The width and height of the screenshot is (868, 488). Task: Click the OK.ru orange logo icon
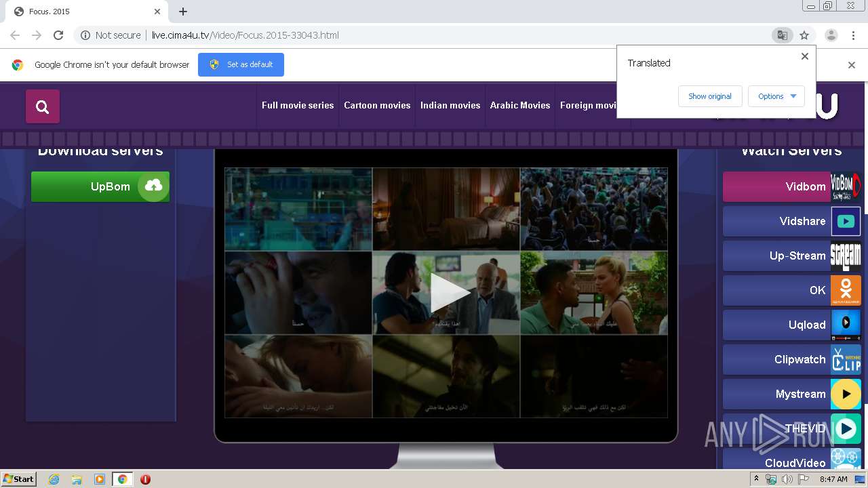point(846,290)
